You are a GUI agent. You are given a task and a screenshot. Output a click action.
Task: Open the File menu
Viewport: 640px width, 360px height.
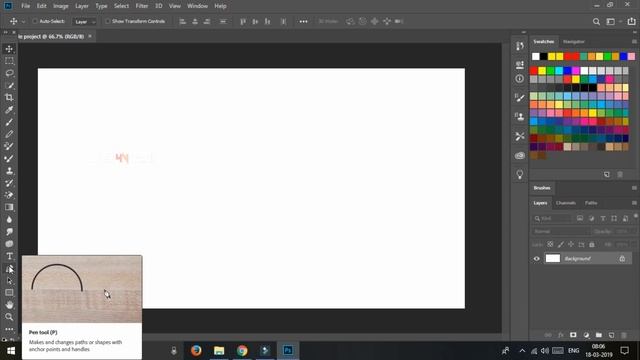point(25,6)
